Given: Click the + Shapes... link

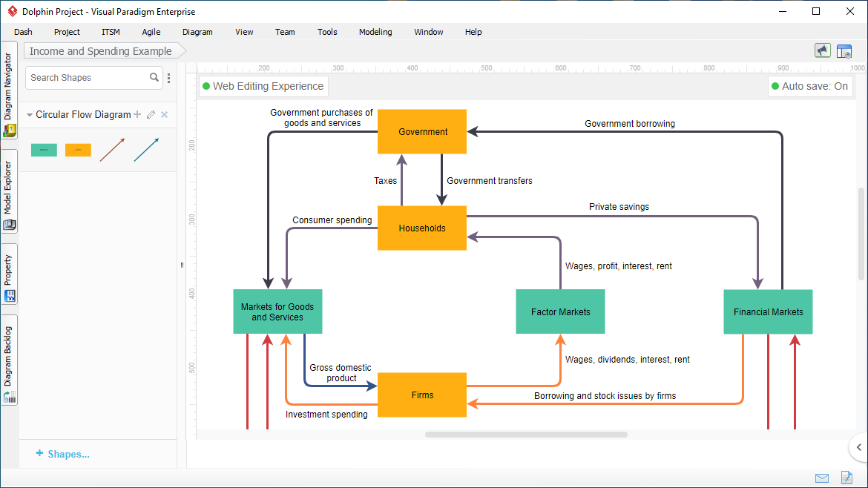Looking at the screenshot, I should tap(62, 454).
